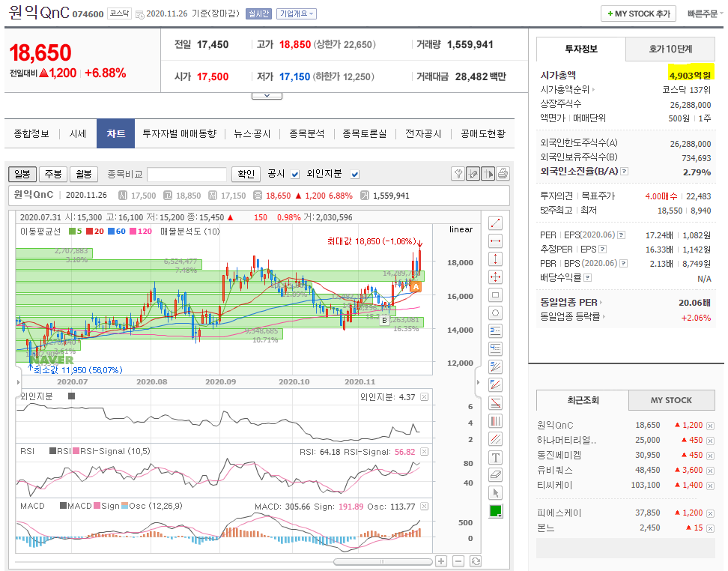Image resolution: width=728 pixels, height=571 pixels.
Task: Open PBR BPS help question icon
Action: pyautogui.click(x=624, y=264)
